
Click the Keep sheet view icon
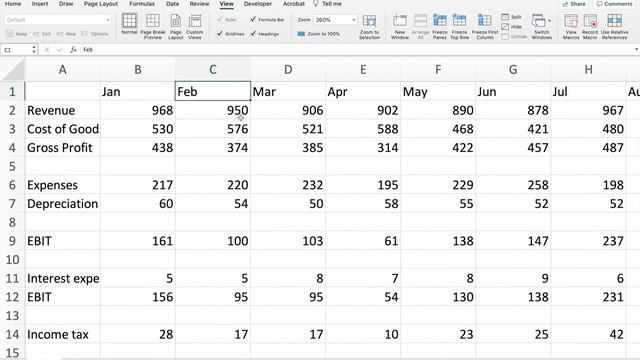coord(10,34)
